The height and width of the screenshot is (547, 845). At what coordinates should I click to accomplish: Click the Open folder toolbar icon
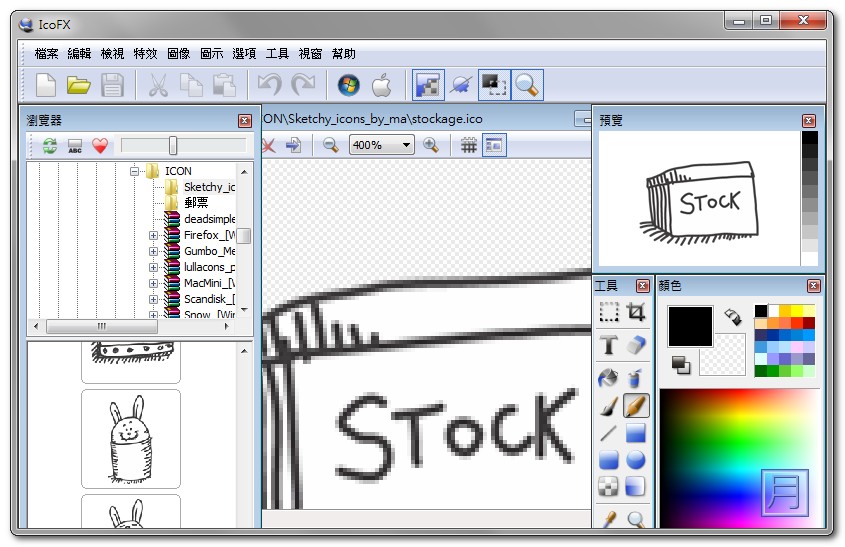point(79,85)
